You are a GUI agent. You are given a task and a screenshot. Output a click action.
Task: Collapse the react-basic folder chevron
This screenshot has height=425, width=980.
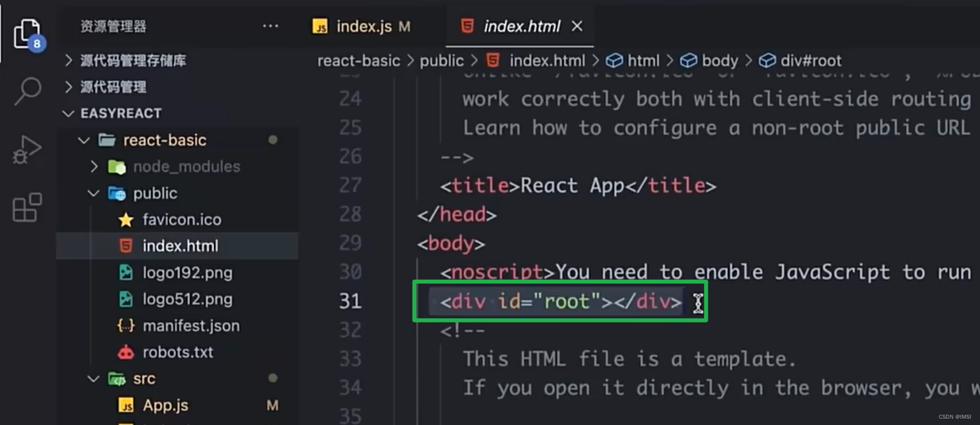tap(84, 140)
